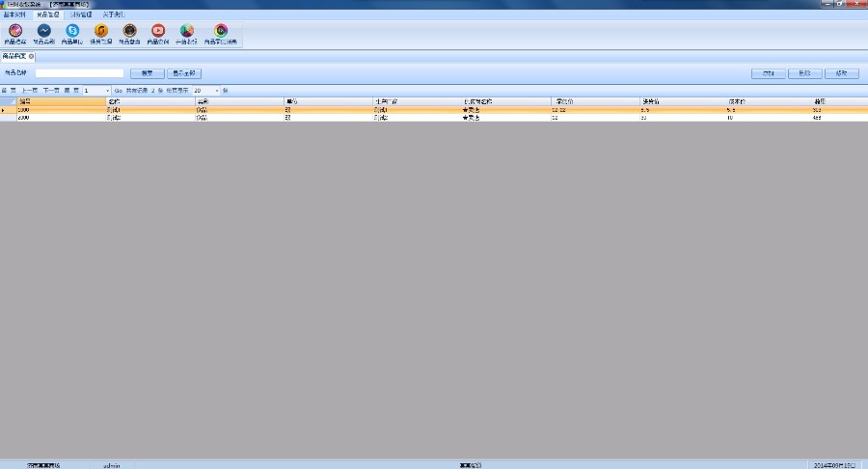This screenshot has width=868, height=469.
Task: Click the search button beside the name field
Action: pos(147,73)
